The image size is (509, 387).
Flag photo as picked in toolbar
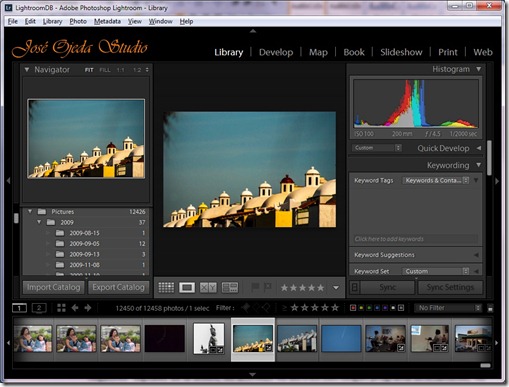pyautogui.click(x=255, y=287)
